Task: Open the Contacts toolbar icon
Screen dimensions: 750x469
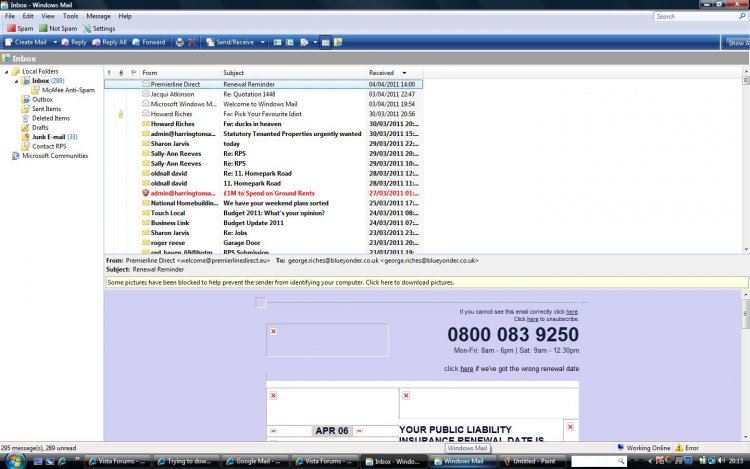Action: click(277, 42)
